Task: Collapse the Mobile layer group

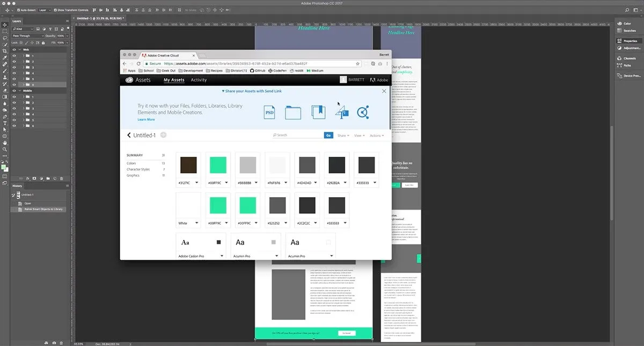Action: 20,91
